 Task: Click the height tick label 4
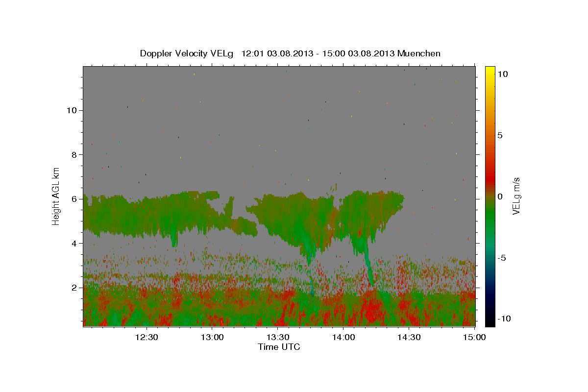pyautogui.click(x=74, y=244)
